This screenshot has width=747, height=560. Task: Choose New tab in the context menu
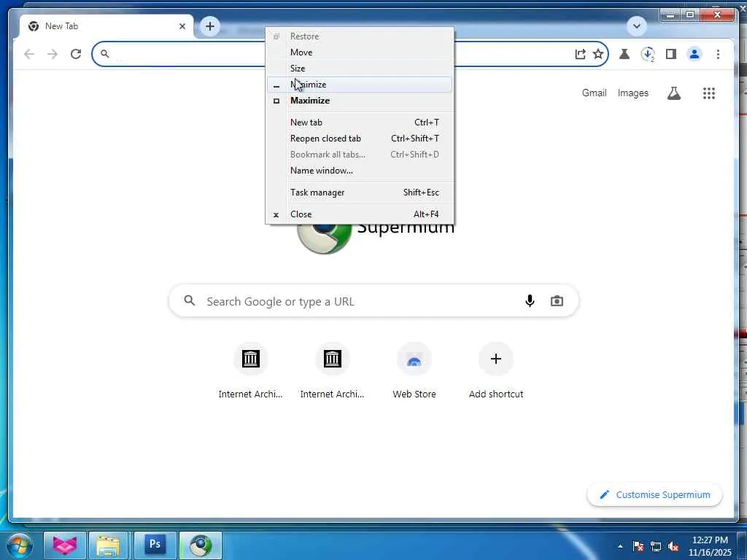coord(359,122)
